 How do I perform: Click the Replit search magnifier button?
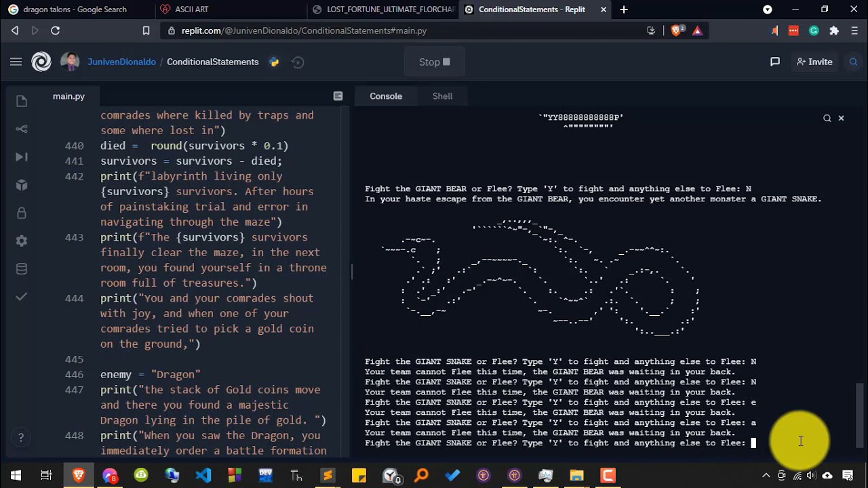(x=853, y=62)
